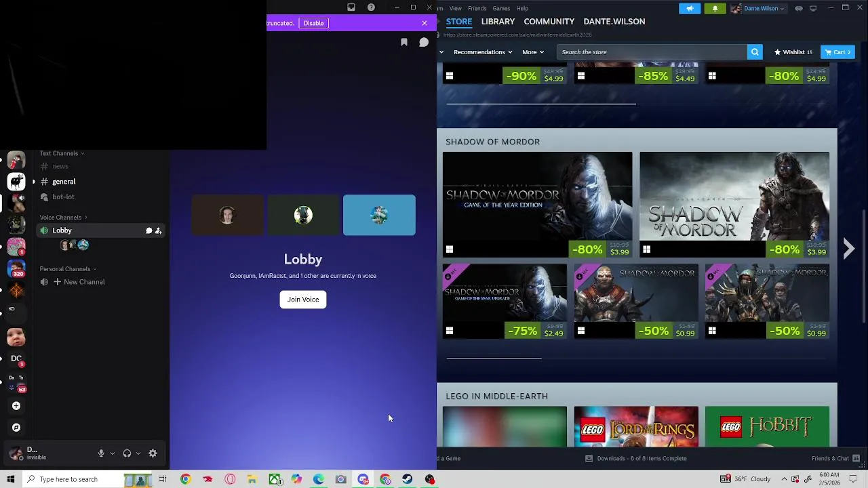Click Discord user avatar showing Invisible status
This screenshot has width=868, height=488.
(16, 453)
